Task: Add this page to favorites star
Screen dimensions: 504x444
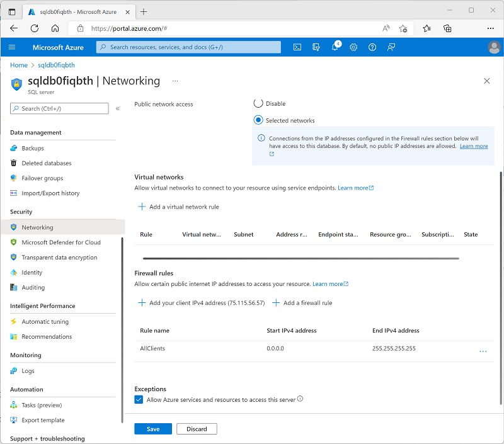Action: click(403, 28)
